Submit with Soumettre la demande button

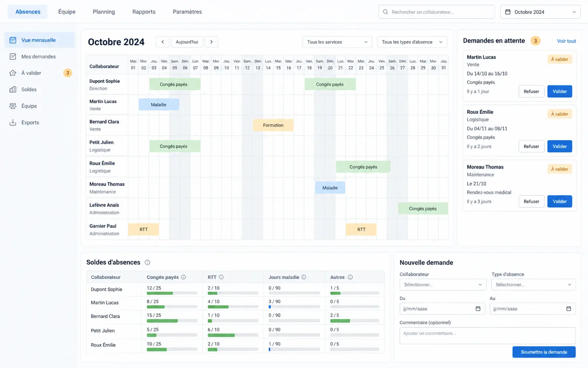pyautogui.click(x=544, y=352)
